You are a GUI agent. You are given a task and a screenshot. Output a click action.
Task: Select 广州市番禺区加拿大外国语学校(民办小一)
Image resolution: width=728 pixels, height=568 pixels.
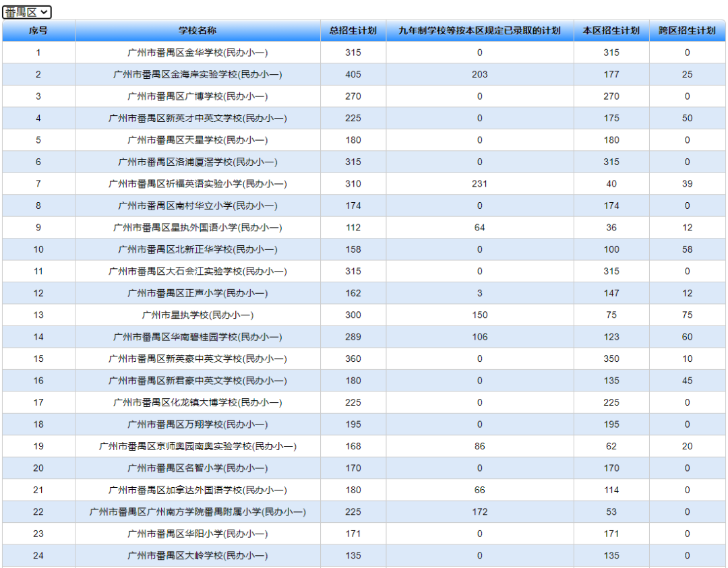coord(198,490)
